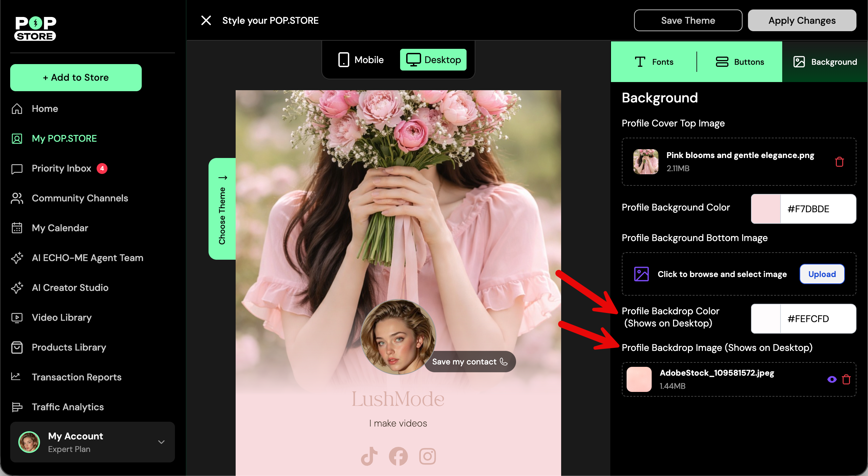Open the Profile Background Color swatch
Screen dimensions: 868x476
coord(766,209)
